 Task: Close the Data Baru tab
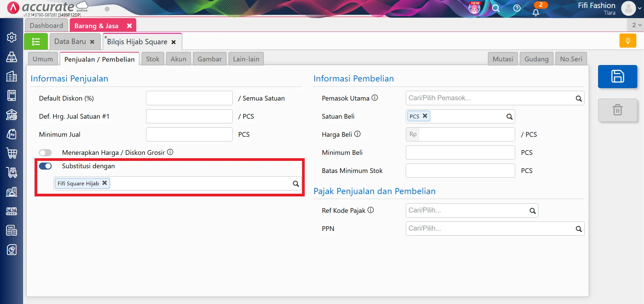(92, 42)
